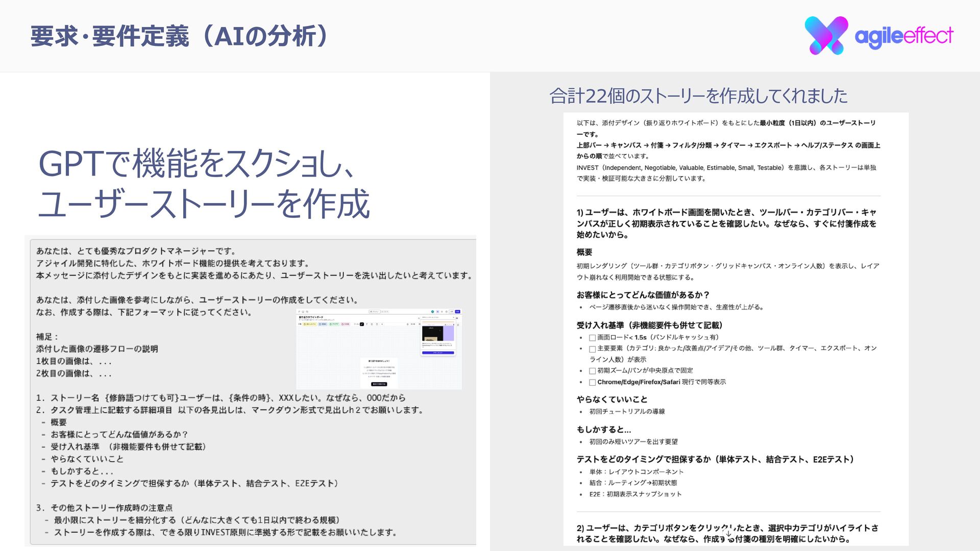Viewport: 980px width, 551px height.
Task: Check the Chrome/Edge/Firefox/Safari checkbox
Action: (x=592, y=382)
